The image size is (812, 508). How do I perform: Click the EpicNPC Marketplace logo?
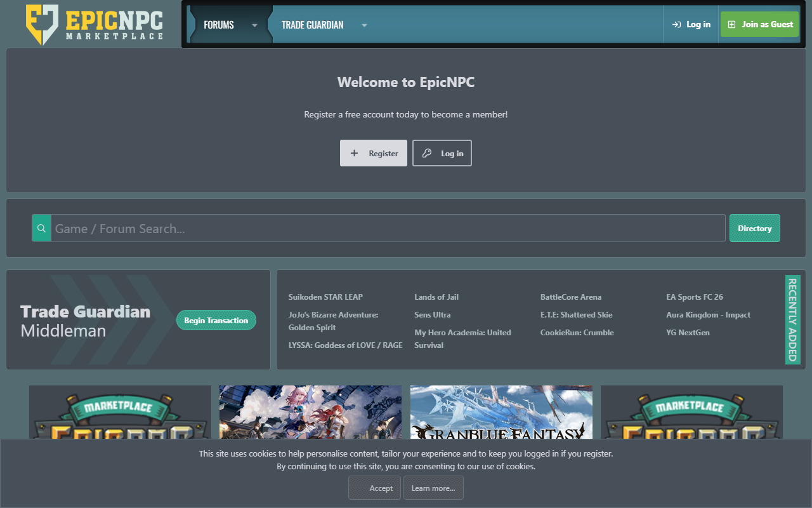95,25
